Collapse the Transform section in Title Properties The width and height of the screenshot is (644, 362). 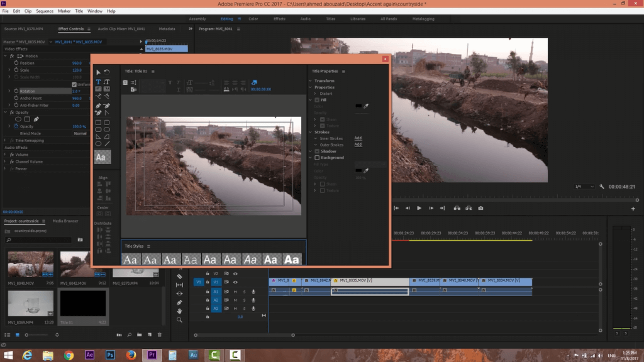click(311, 81)
